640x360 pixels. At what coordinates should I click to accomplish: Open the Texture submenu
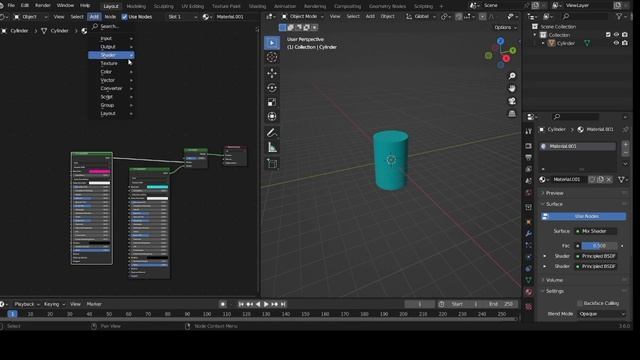[111, 64]
